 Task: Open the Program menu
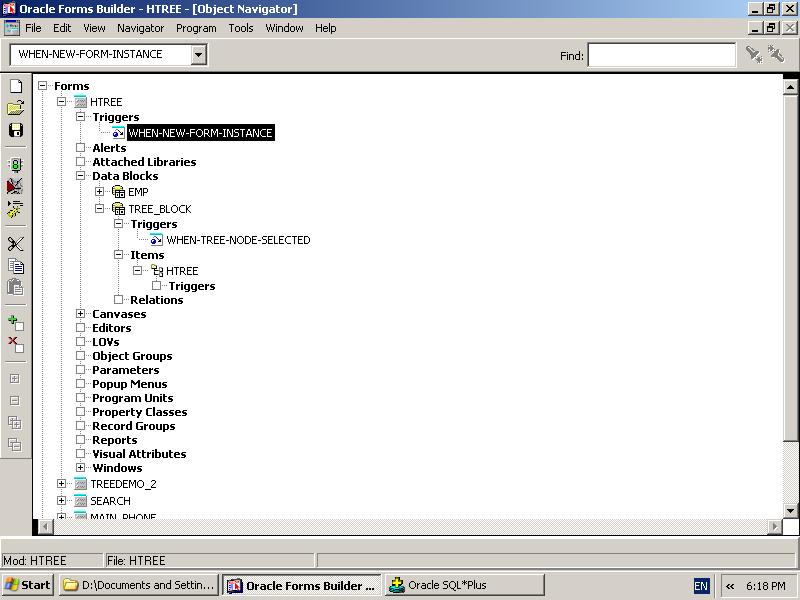click(x=196, y=28)
